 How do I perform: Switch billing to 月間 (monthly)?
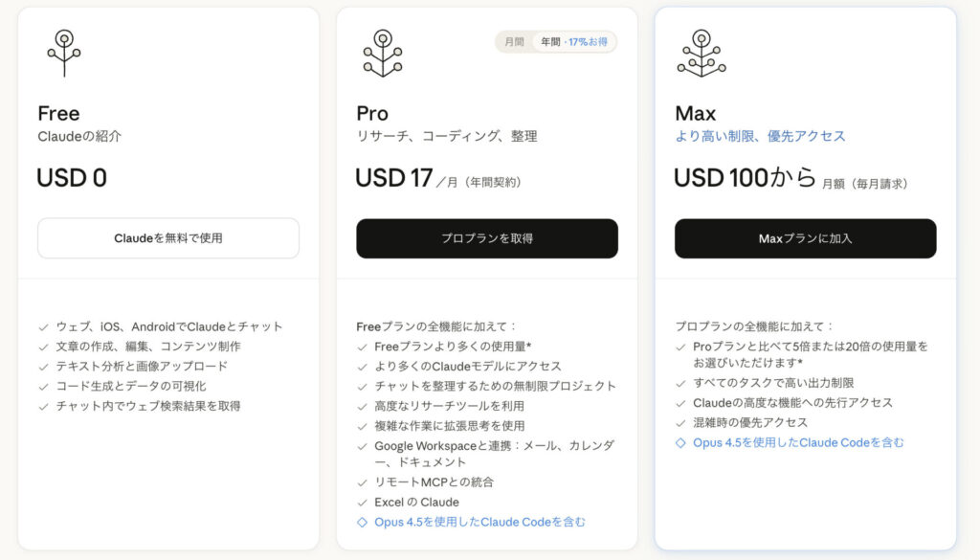pos(514,42)
